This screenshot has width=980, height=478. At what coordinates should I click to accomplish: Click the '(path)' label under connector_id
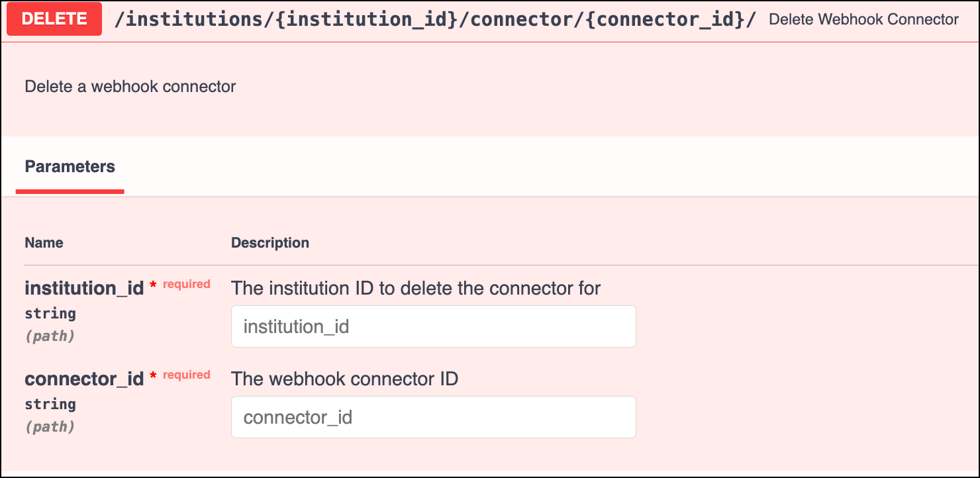coord(50,427)
